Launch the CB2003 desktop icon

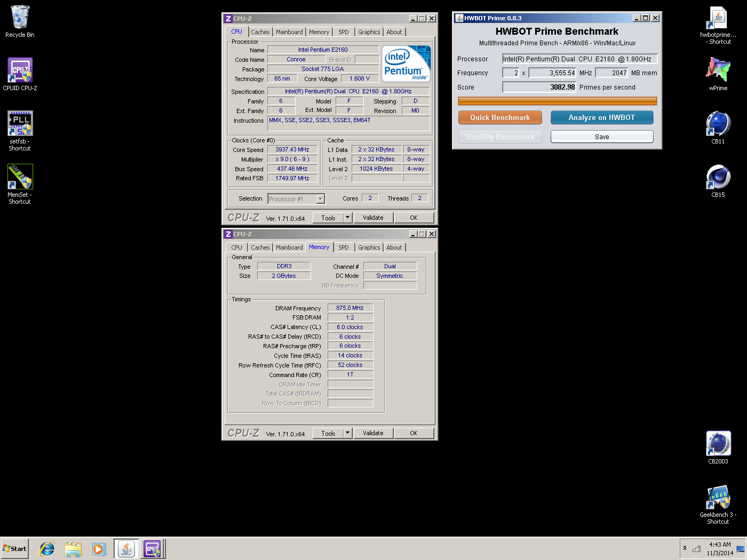[x=718, y=447]
